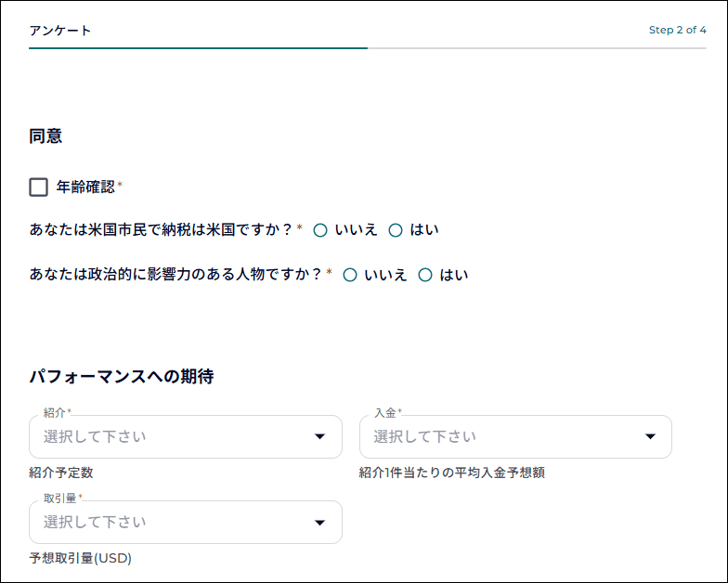Click the 同意 section heading

tap(45, 136)
